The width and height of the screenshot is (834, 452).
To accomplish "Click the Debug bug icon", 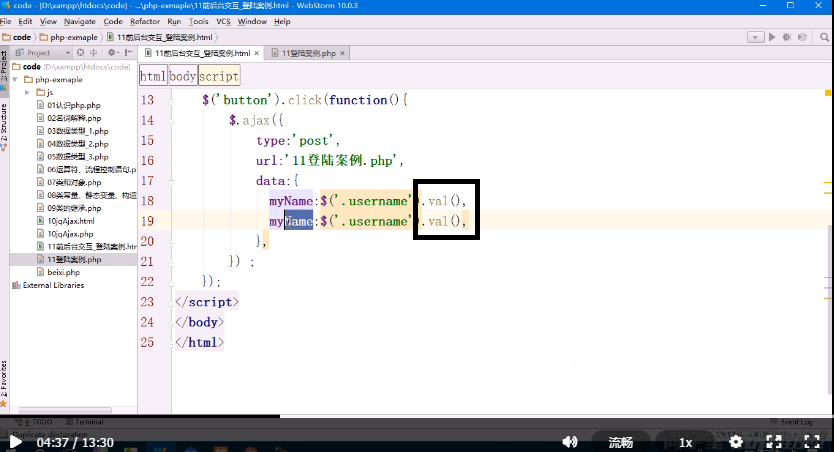I will 787,37.
